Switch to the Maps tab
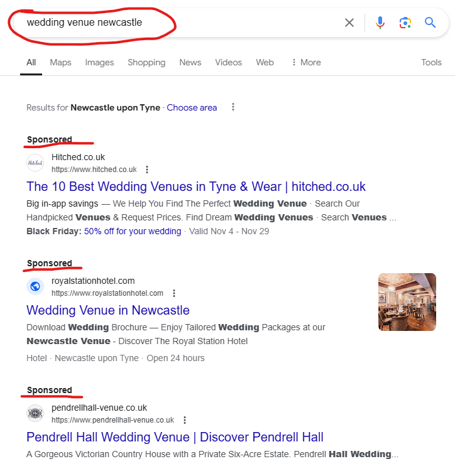 60,62
